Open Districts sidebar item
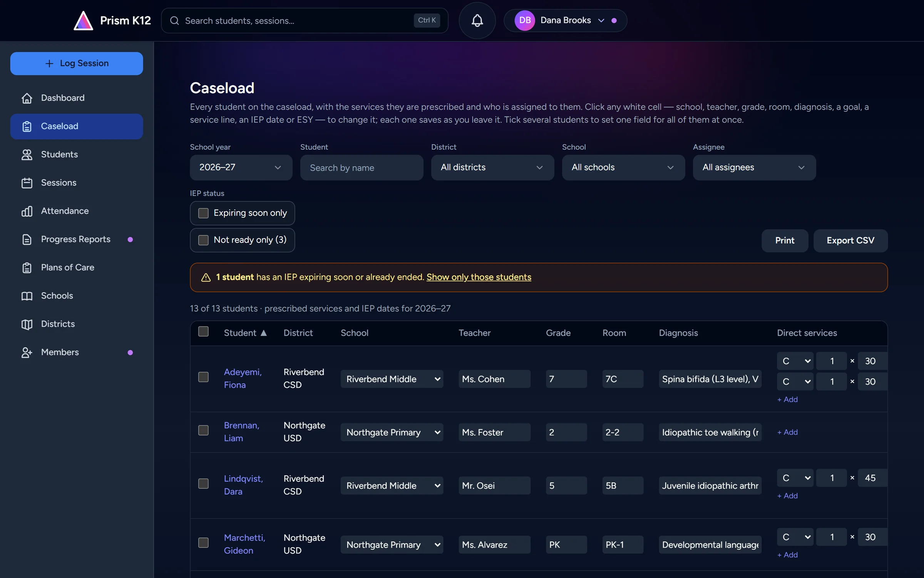This screenshot has width=924, height=578. point(77,324)
